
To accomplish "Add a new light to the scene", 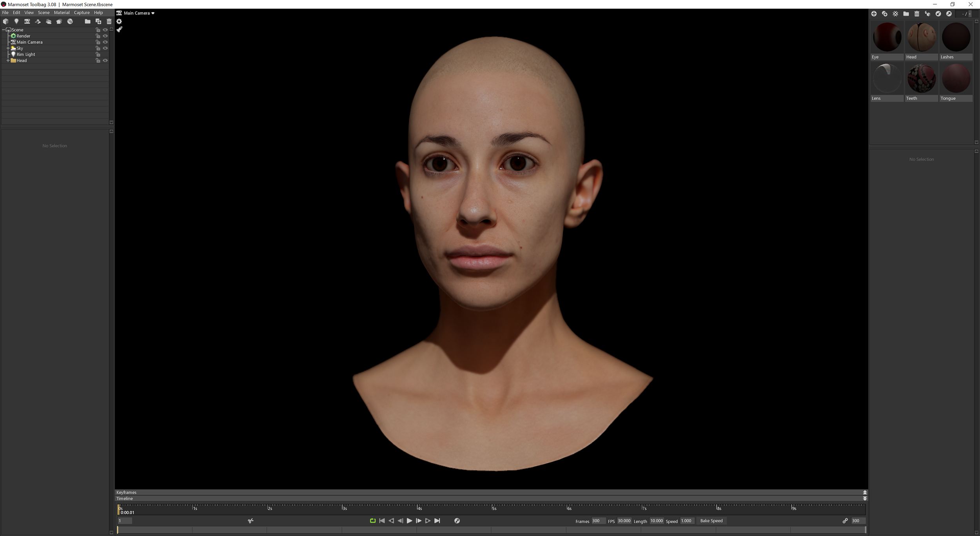I will click(16, 22).
